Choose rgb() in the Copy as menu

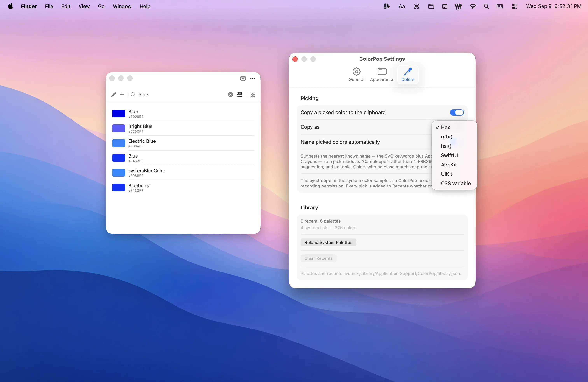tap(454, 137)
